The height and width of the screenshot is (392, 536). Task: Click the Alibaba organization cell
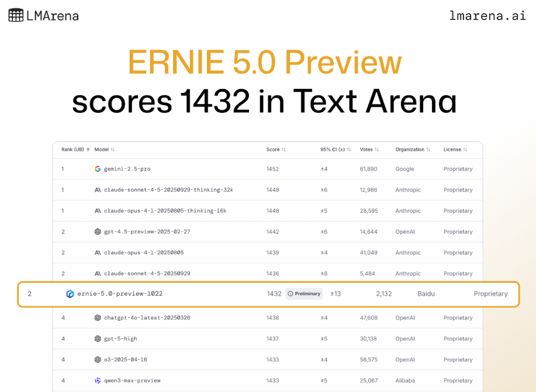click(x=405, y=380)
